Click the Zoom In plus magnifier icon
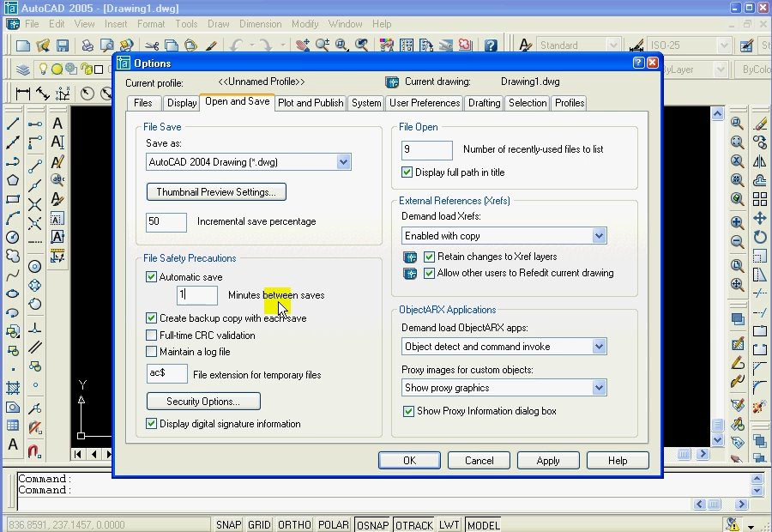Viewport: 772px width, 532px height. (737, 222)
